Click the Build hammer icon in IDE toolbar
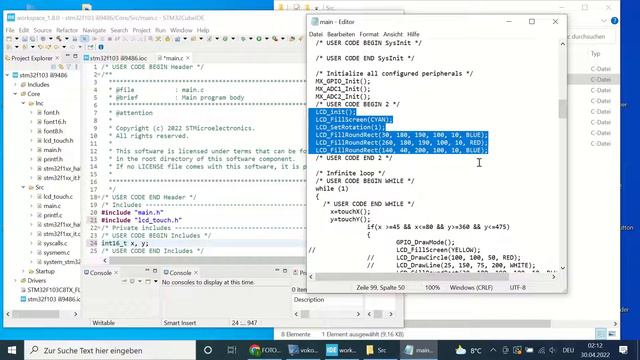The height and width of the screenshot is (360, 640). click(x=59, y=39)
